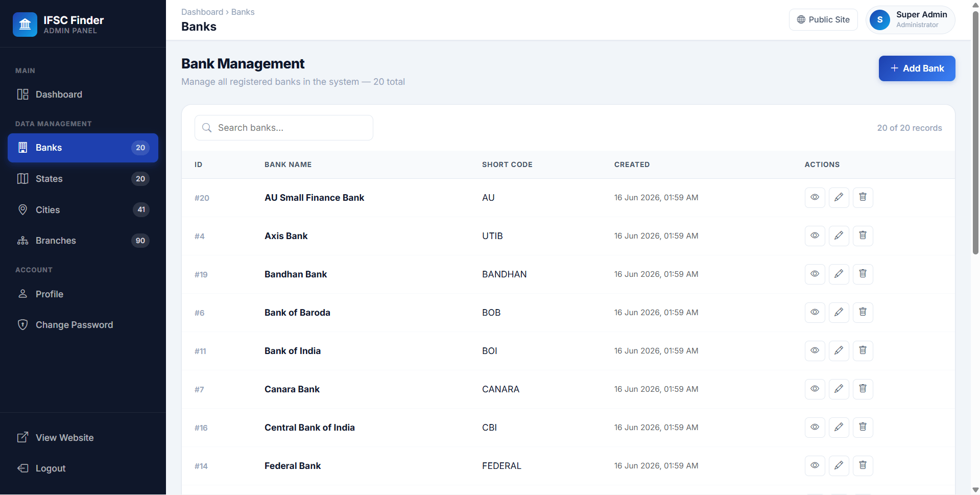980x495 pixels.
Task: Delete the Bank of India record
Action: [x=863, y=350]
